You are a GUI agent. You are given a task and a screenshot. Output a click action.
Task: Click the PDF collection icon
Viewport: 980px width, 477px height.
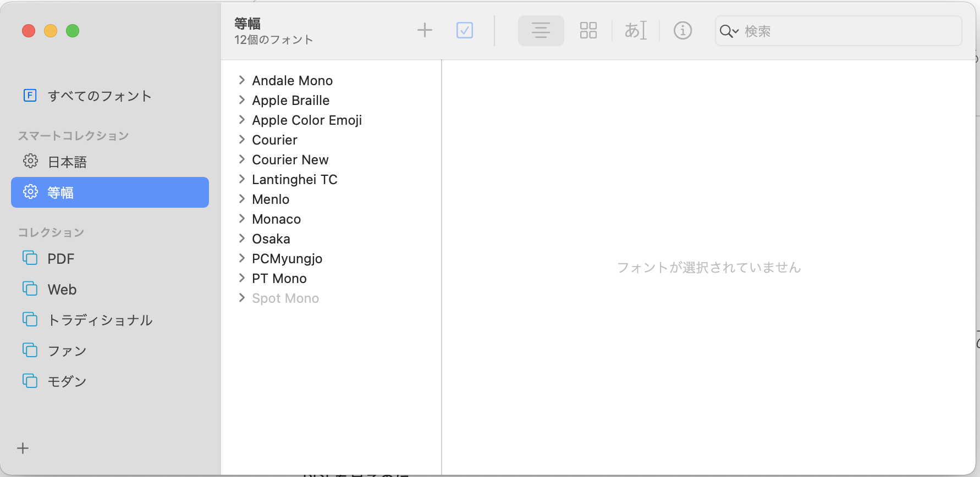[x=30, y=258]
